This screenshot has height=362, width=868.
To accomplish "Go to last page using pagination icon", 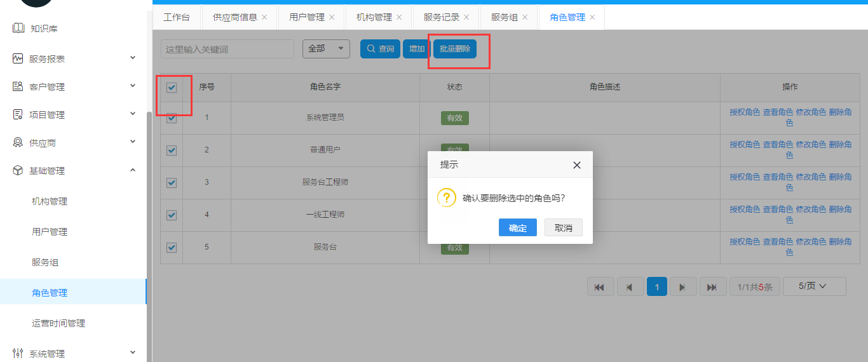I will click(x=712, y=287).
